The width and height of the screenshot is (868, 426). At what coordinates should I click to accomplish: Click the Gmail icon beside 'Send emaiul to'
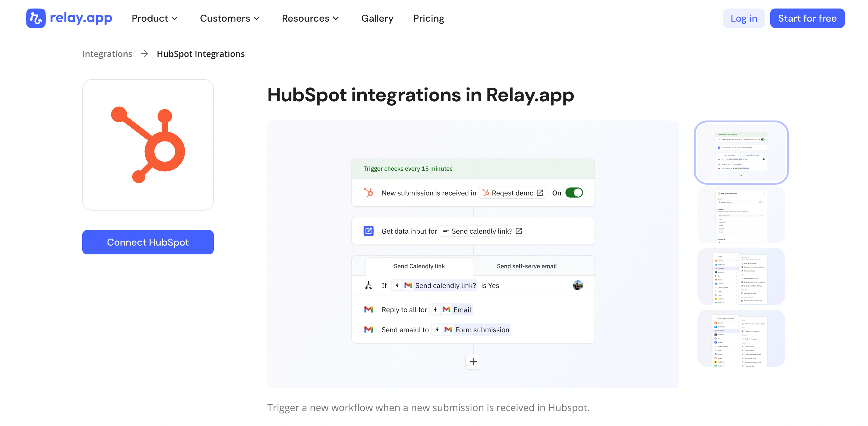tap(369, 329)
